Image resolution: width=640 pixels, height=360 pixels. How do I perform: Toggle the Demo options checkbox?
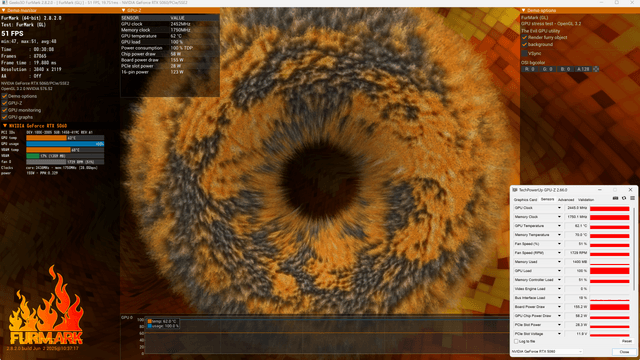[4, 96]
